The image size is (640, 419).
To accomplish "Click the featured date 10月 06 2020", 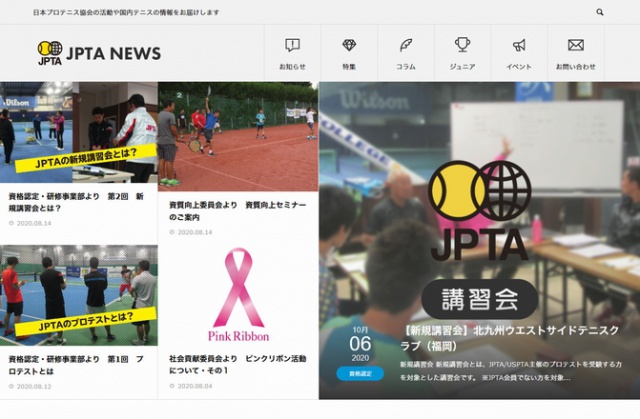I will (360, 344).
